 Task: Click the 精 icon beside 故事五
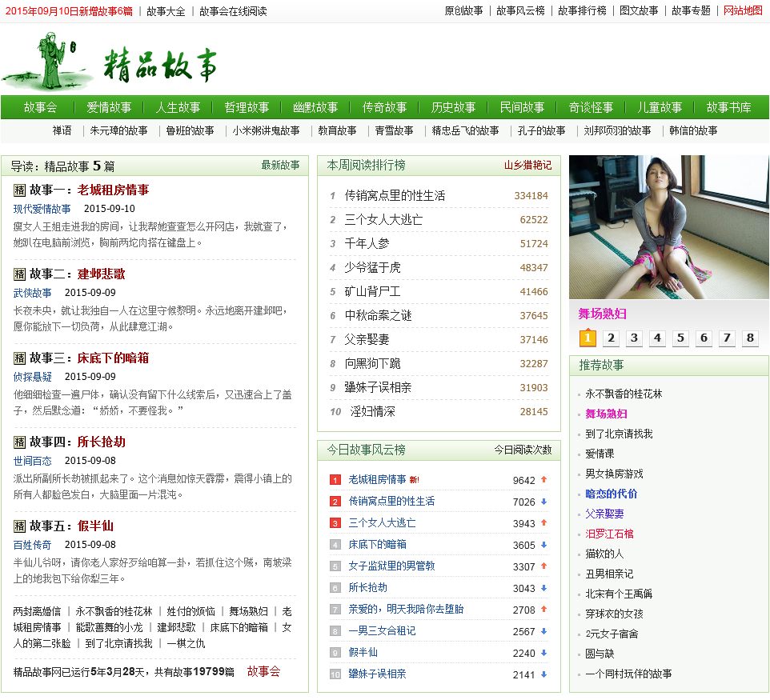coord(20,526)
